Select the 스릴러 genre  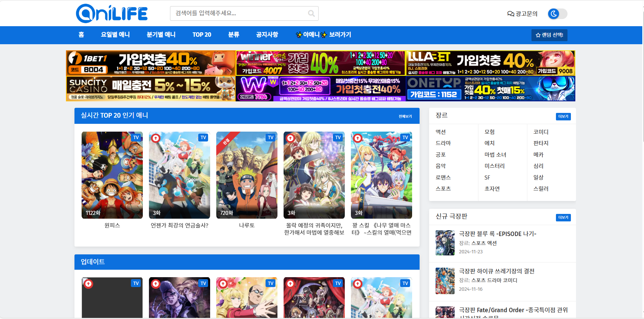coord(541,189)
